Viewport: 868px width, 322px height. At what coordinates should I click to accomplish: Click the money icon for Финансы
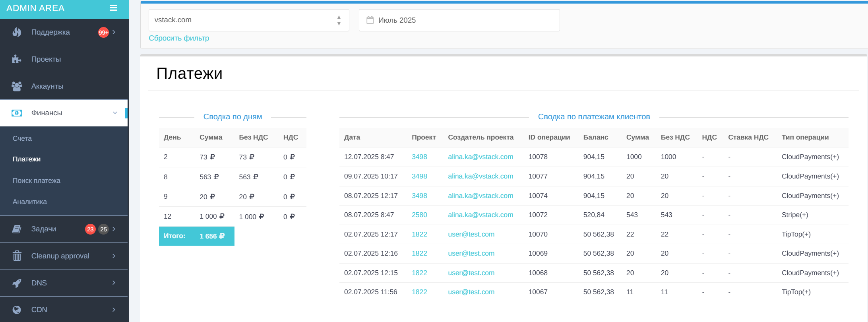17,113
